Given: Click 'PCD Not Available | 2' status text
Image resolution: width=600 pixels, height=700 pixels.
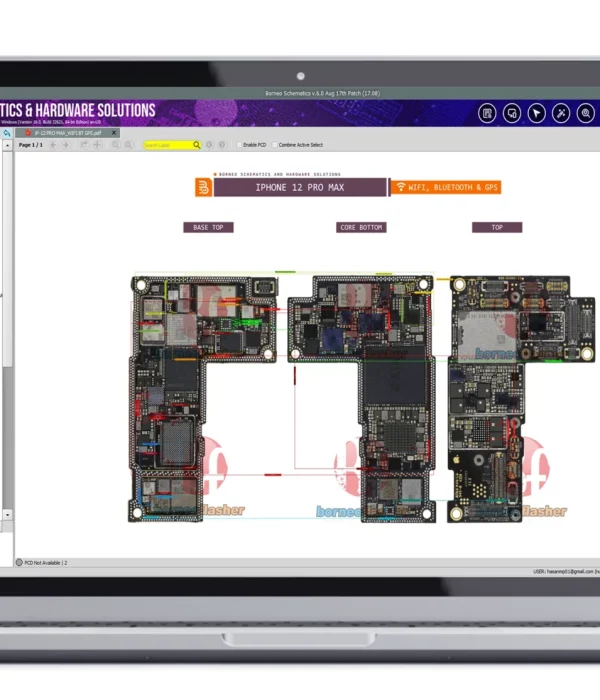Looking at the screenshot, I should pyautogui.click(x=46, y=562).
